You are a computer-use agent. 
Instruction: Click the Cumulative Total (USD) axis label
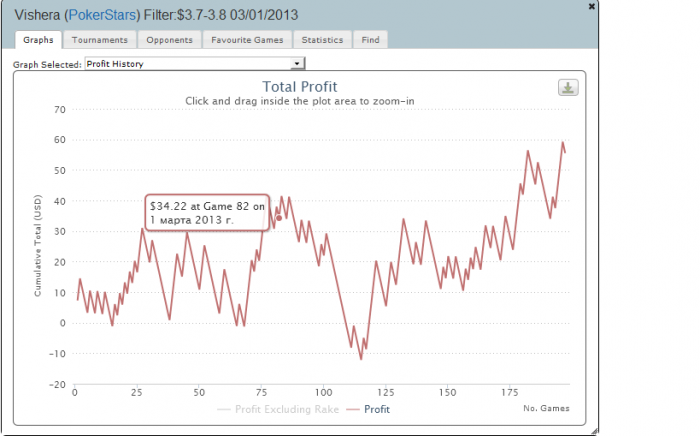pos(38,245)
